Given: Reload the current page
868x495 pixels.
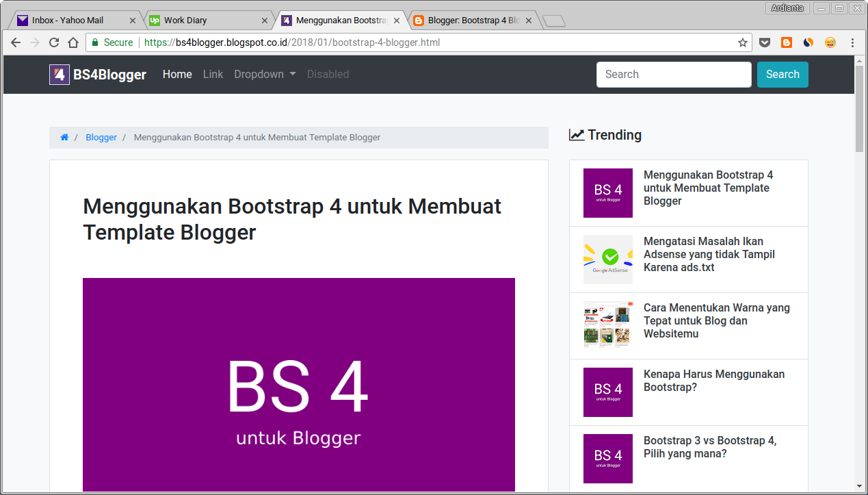Looking at the screenshot, I should click(x=53, y=42).
